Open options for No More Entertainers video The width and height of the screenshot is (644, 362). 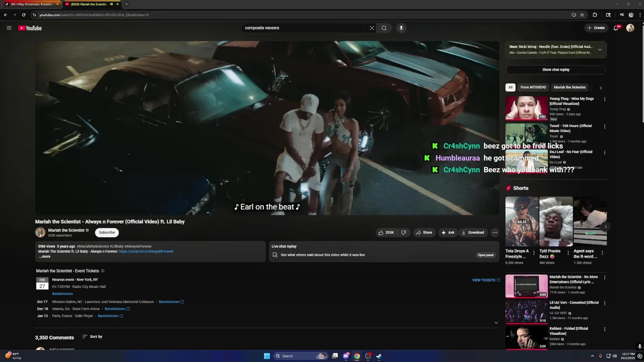605,278
